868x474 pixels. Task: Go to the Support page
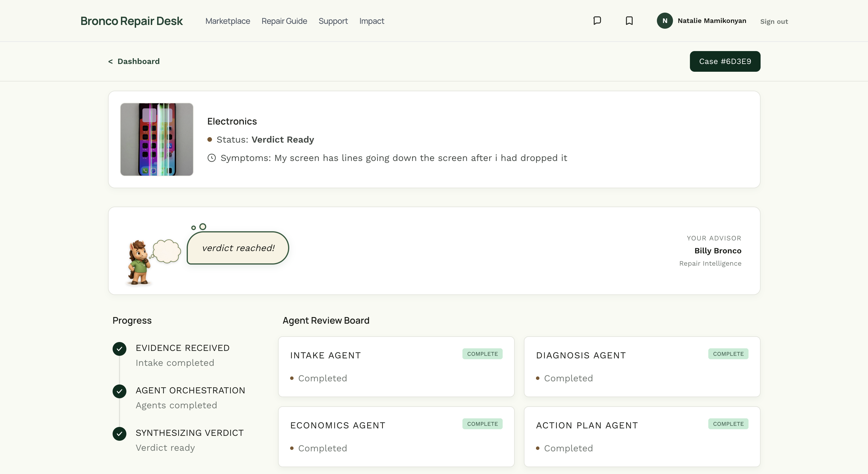[333, 21]
